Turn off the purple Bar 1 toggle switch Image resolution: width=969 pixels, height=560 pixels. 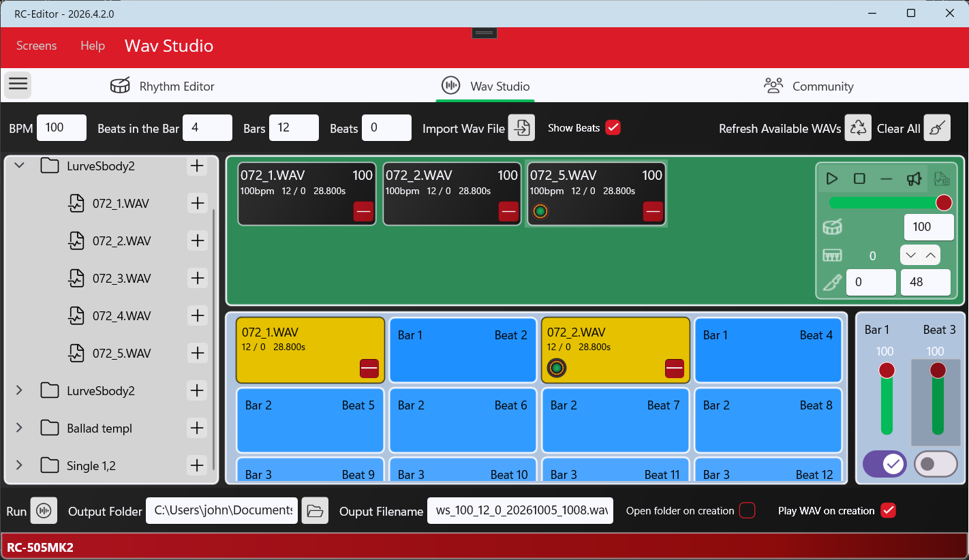point(885,464)
